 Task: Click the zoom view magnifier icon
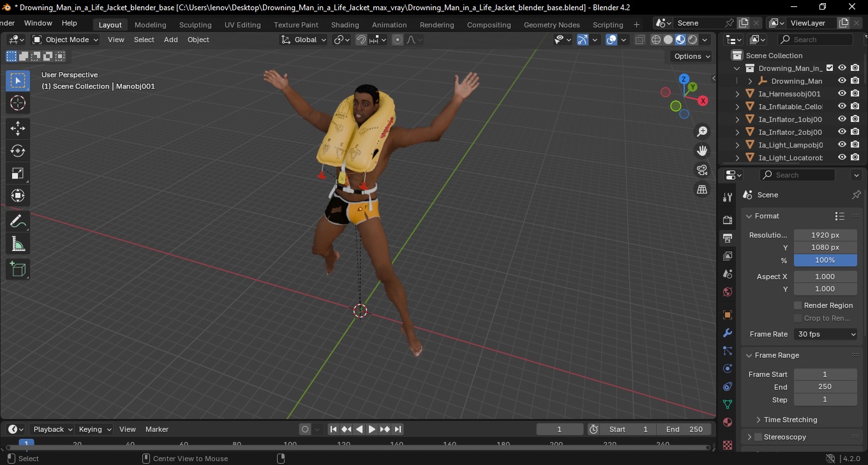702,132
